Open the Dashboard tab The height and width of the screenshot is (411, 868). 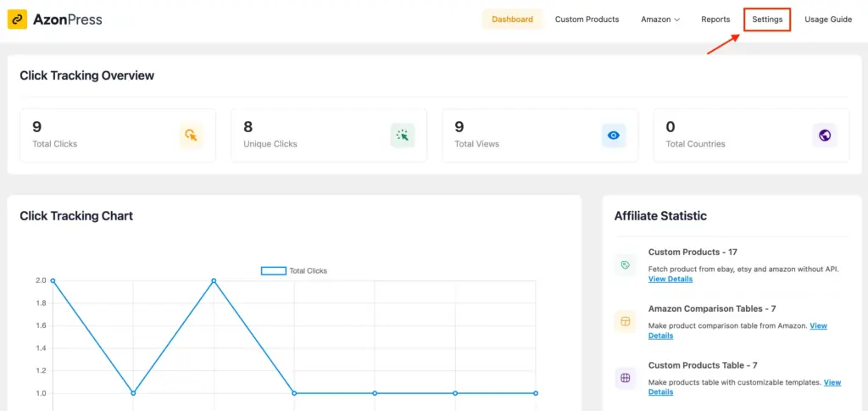(x=512, y=19)
